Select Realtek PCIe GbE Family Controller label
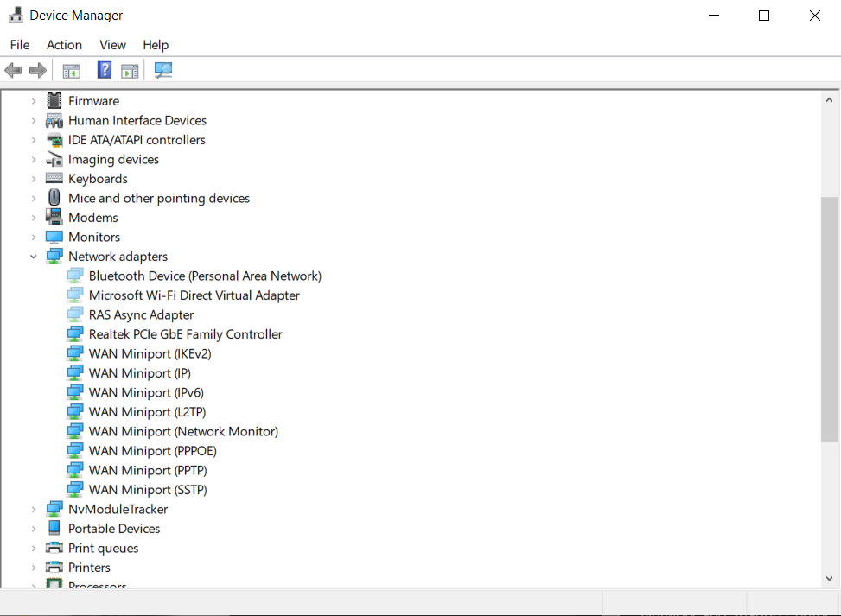Viewport: 841px width, 616px height. (x=186, y=334)
